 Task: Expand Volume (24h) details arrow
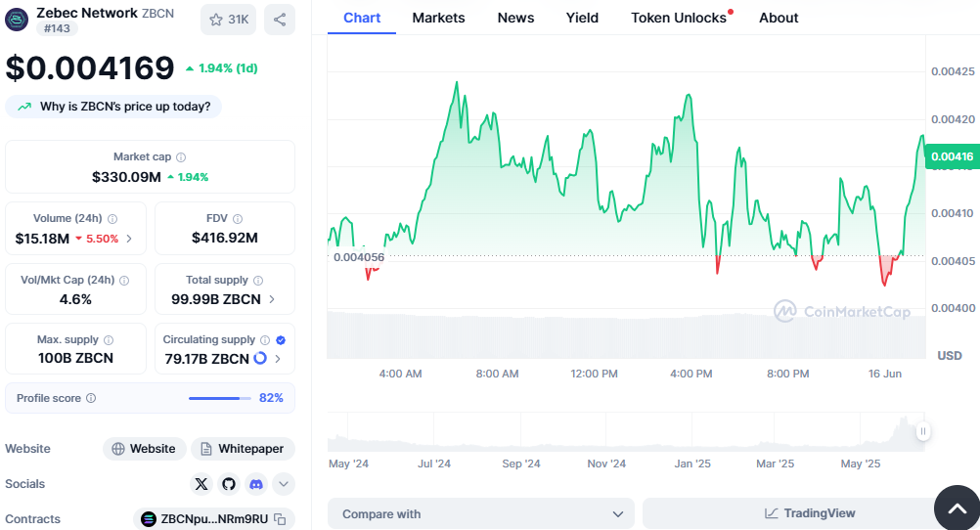point(129,239)
